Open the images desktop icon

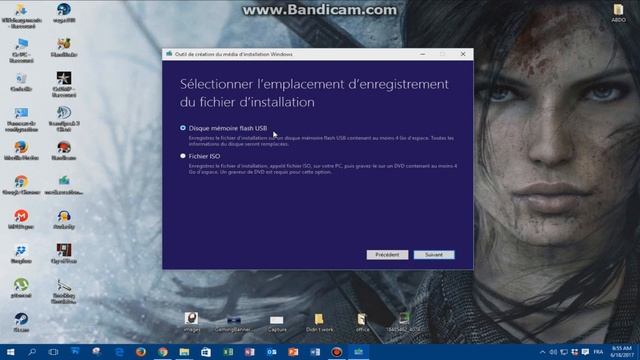[x=191, y=322]
